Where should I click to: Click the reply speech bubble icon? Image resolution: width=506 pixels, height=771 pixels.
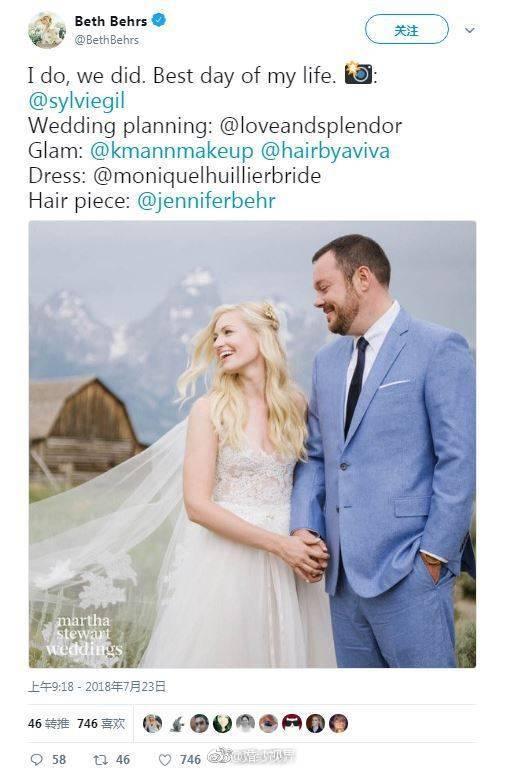[x=37, y=760]
